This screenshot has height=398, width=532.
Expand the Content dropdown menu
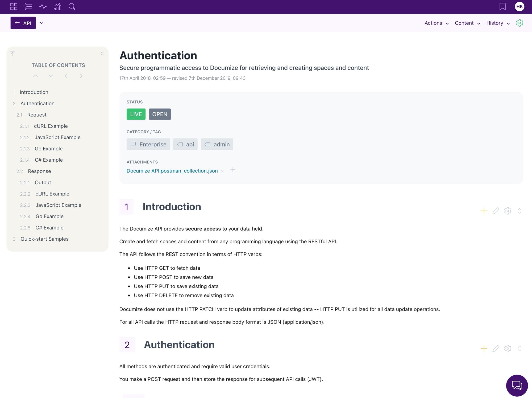point(467,23)
